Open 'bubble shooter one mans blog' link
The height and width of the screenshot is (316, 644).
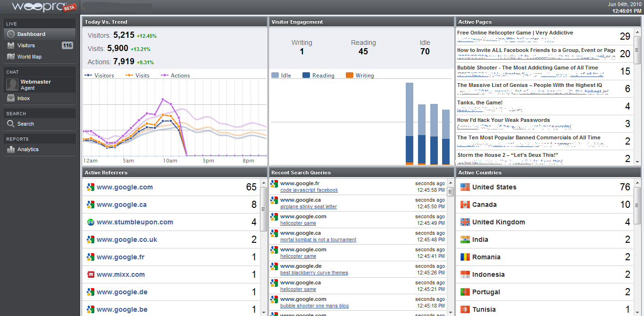[x=314, y=306]
